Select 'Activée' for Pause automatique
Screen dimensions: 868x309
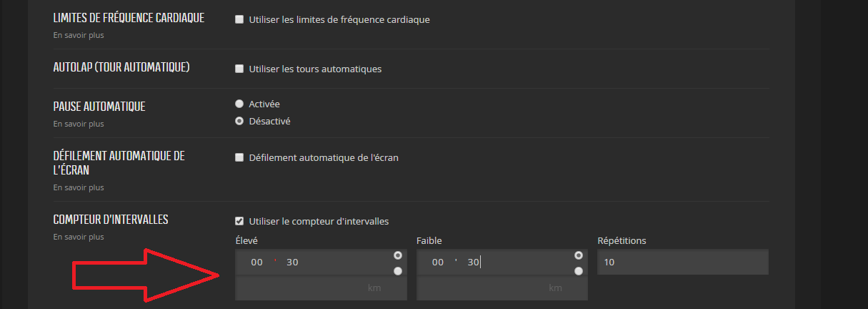point(239,104)
